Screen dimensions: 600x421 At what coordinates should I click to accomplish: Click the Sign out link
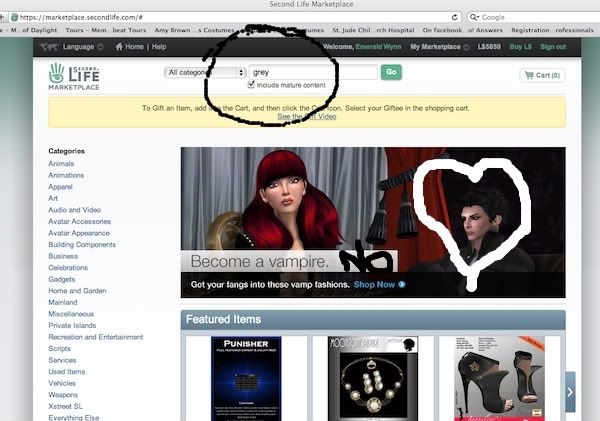[x=553, y=47]
